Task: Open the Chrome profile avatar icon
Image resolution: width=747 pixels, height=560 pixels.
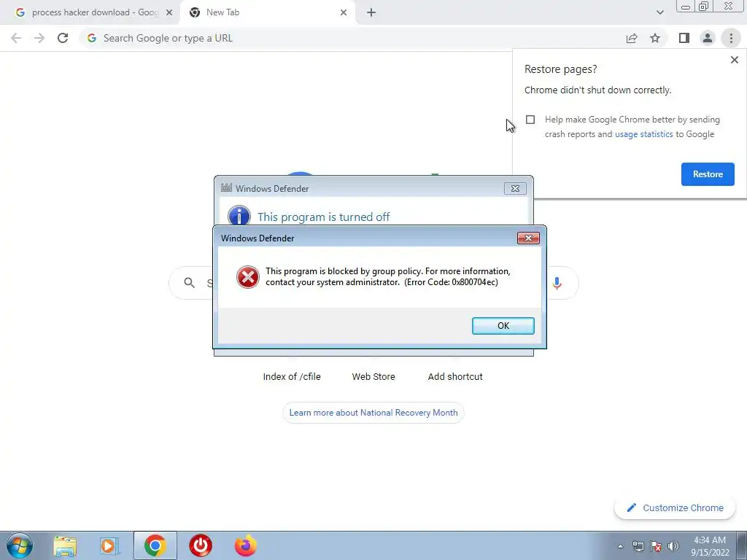Action: [708, 38]
